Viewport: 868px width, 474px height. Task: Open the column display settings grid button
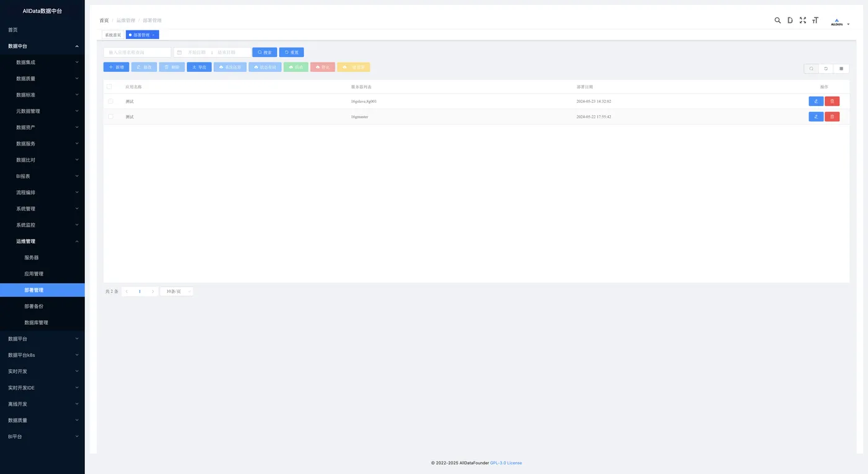pyautogui.click(x=841, y=69)
